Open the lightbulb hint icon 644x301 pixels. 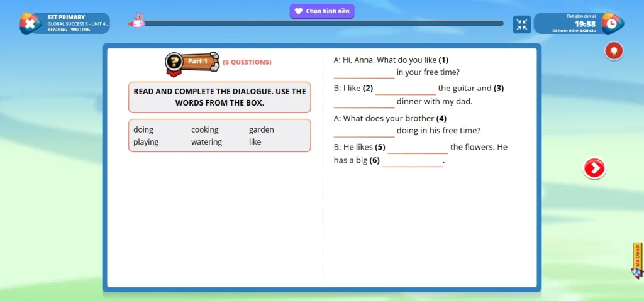(614, 51)
